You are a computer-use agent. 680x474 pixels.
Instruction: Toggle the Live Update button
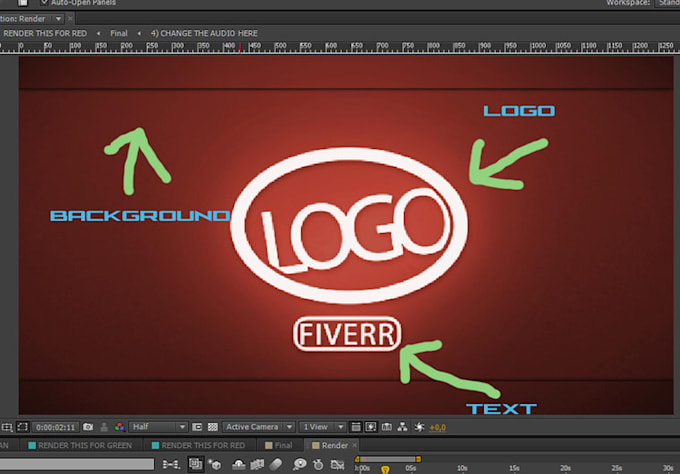tap(196, 464)
